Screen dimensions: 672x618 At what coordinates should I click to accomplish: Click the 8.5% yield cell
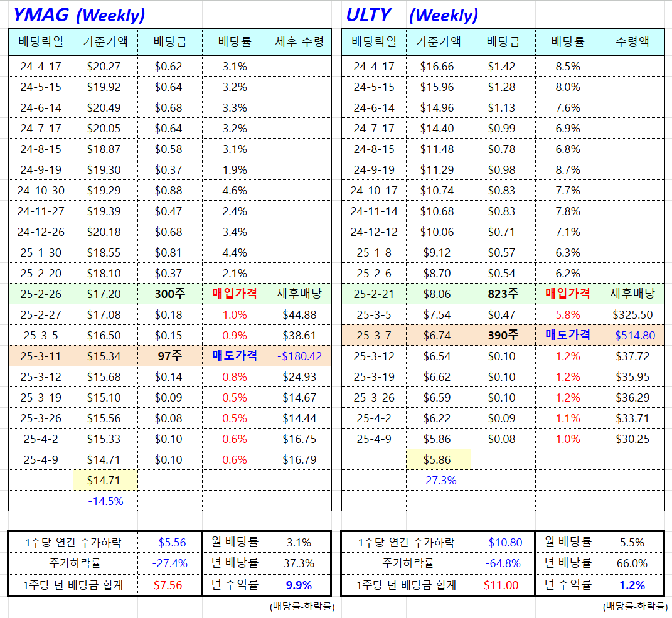tap(568, 67)
